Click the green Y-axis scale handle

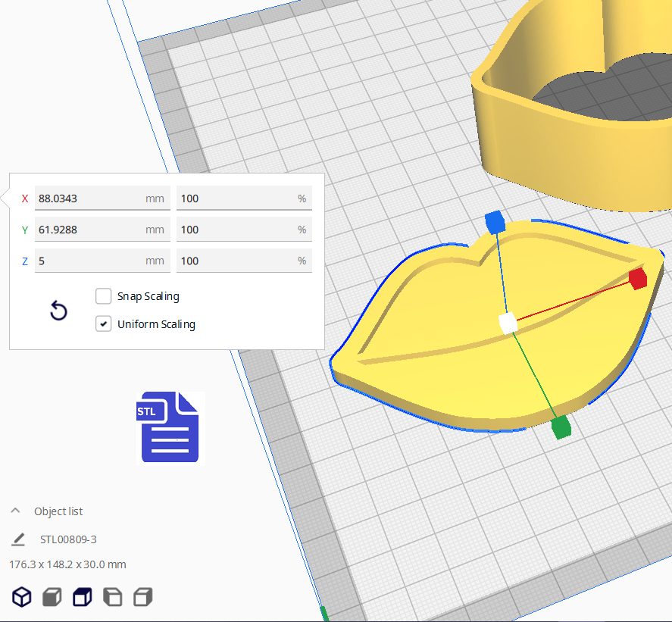pos(560,427)
